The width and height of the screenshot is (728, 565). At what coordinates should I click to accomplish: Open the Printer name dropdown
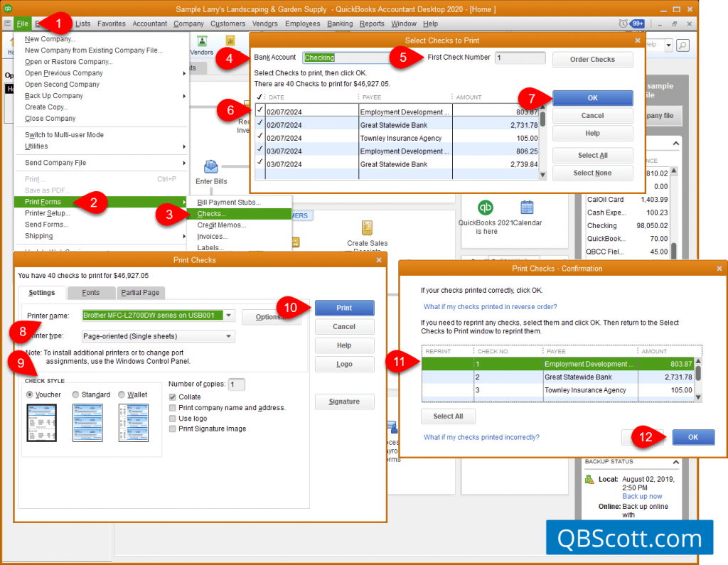click(x=228, y=316)
